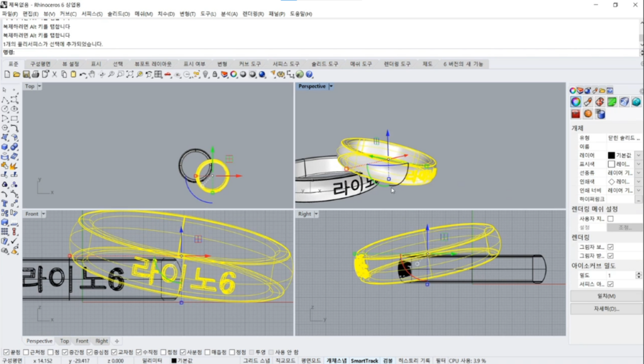Click the black 레이어 color swatch
Viewport: 644px width, 364px height.
click(x=611, y=155)
